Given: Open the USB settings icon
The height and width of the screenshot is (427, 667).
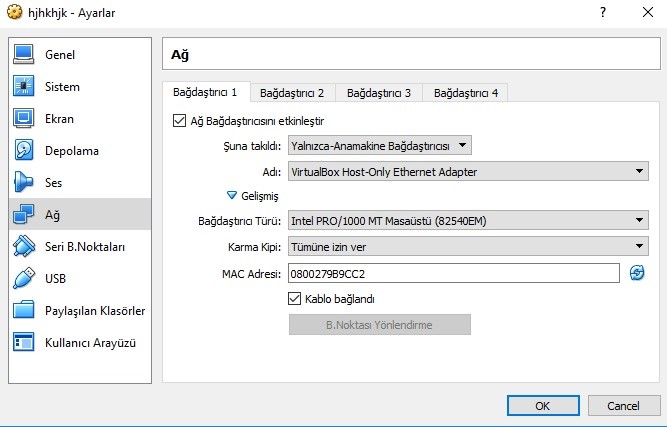Looking at the screenshot, I should tap(25, 279).
